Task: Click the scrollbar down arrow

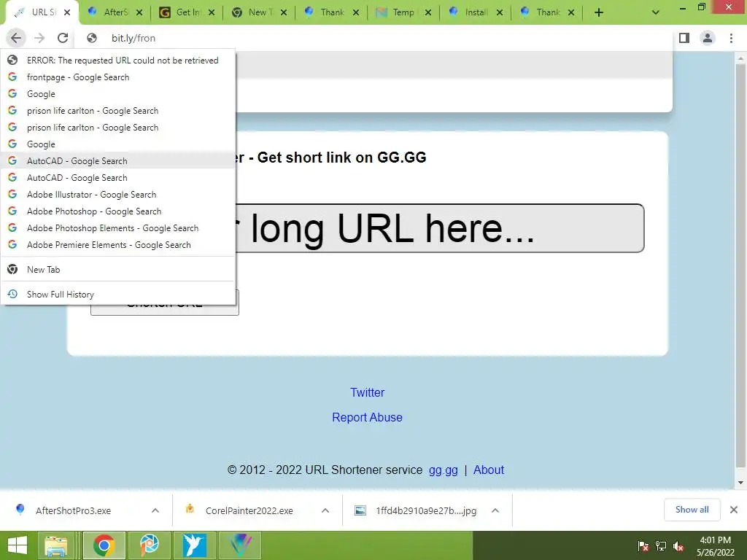Action: pyautogui.click(x=740, y=483)
